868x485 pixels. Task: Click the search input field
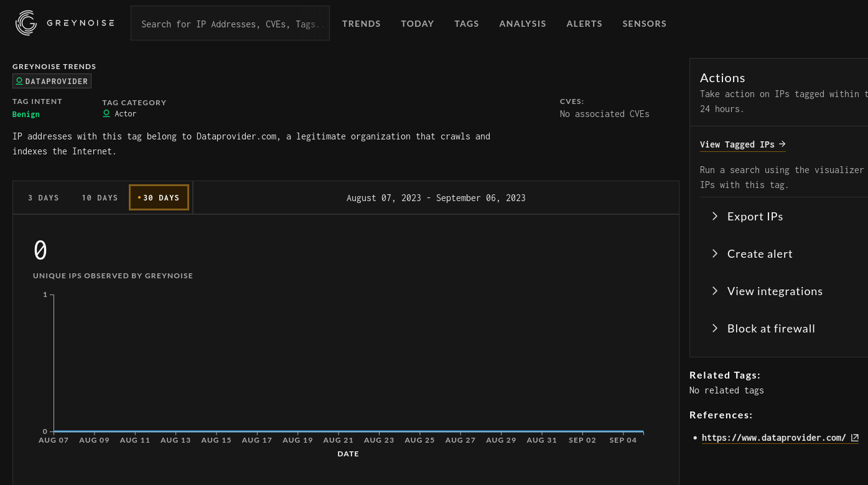[x=230, y=24]
